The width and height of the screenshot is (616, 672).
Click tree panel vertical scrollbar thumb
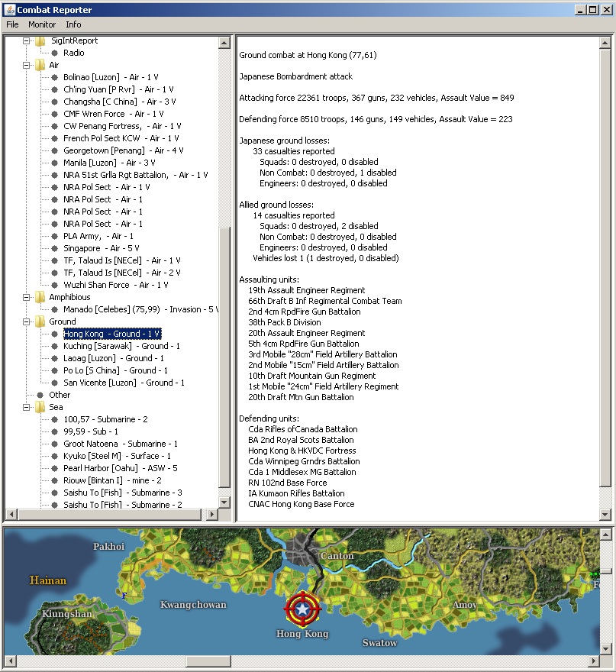(x=224, y=357)
